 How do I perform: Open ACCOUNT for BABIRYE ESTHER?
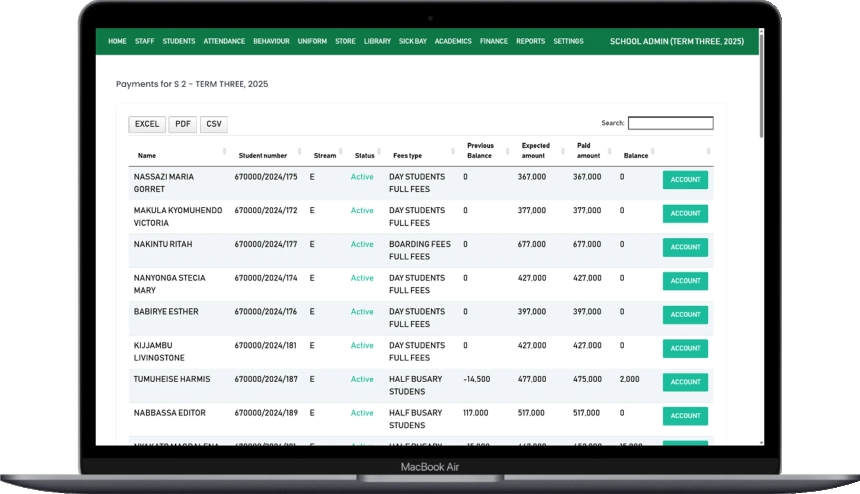[685, 315]
